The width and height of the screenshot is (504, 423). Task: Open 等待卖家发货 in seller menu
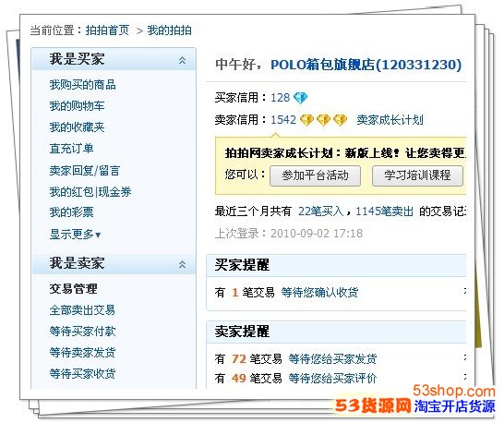(82, 353)
